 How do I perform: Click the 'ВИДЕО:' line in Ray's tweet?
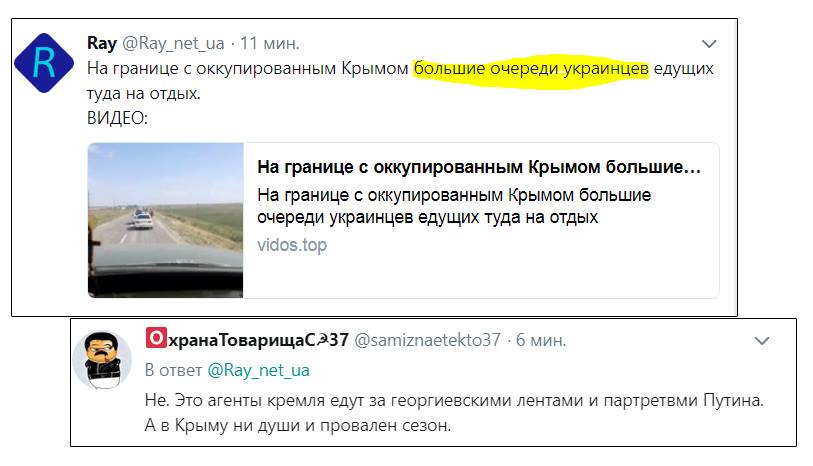(117, 118)
